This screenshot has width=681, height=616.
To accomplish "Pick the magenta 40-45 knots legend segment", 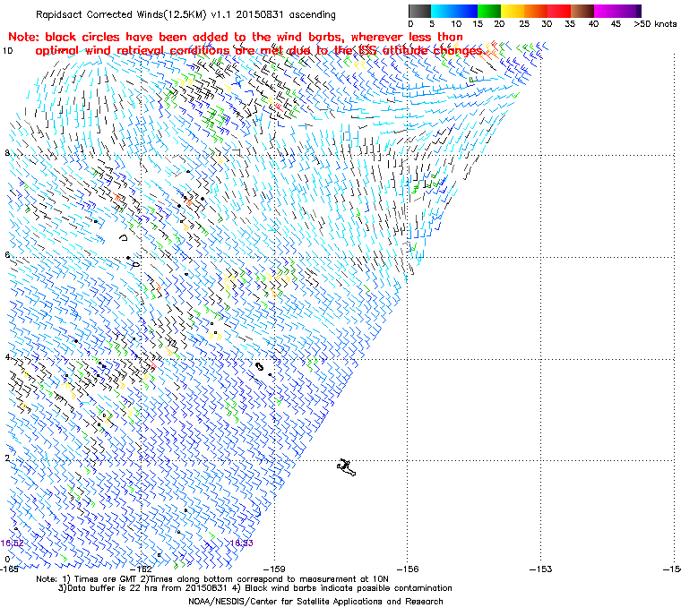I will (606, 11).
